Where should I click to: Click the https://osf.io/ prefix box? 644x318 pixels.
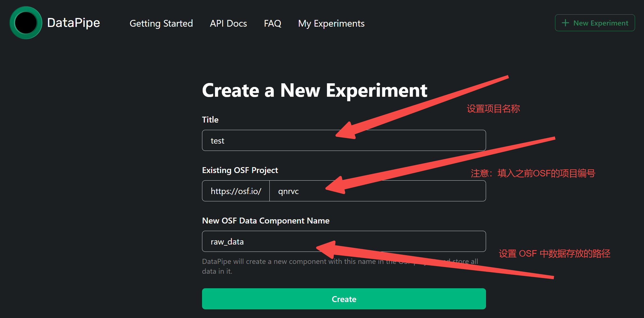click(x=236, y=191)
